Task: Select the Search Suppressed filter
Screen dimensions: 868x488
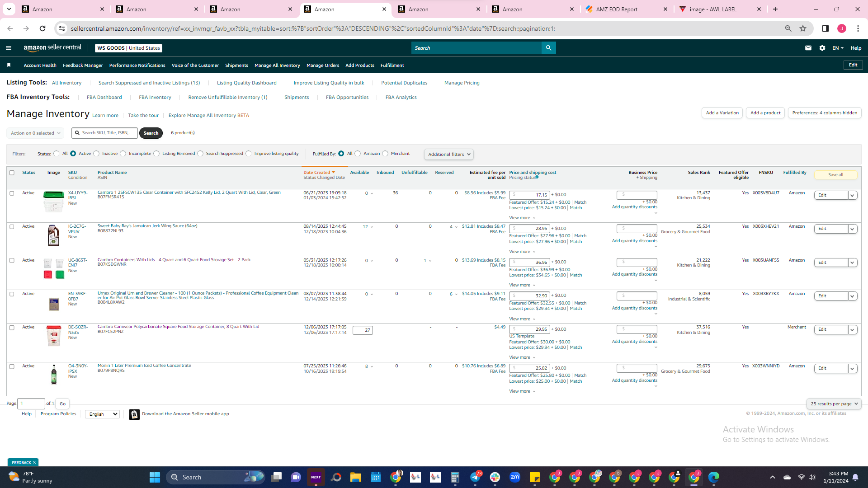Action: coord(200,154)
